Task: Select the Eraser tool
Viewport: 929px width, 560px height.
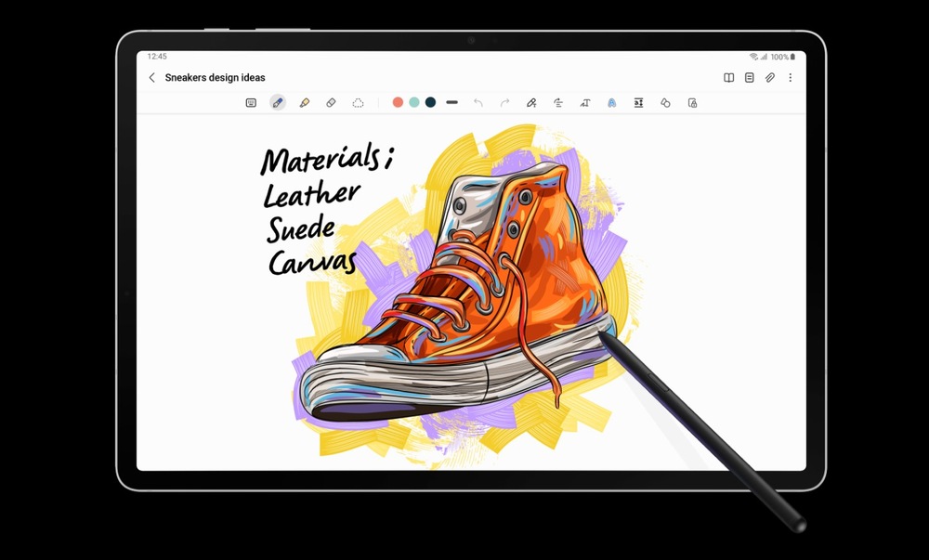Action: point(331,102)
